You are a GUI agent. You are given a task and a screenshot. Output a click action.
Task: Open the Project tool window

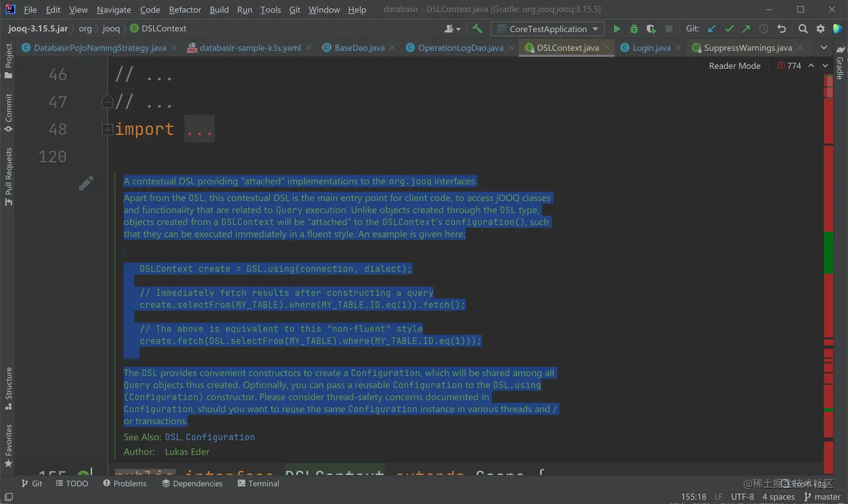[8, 61]
